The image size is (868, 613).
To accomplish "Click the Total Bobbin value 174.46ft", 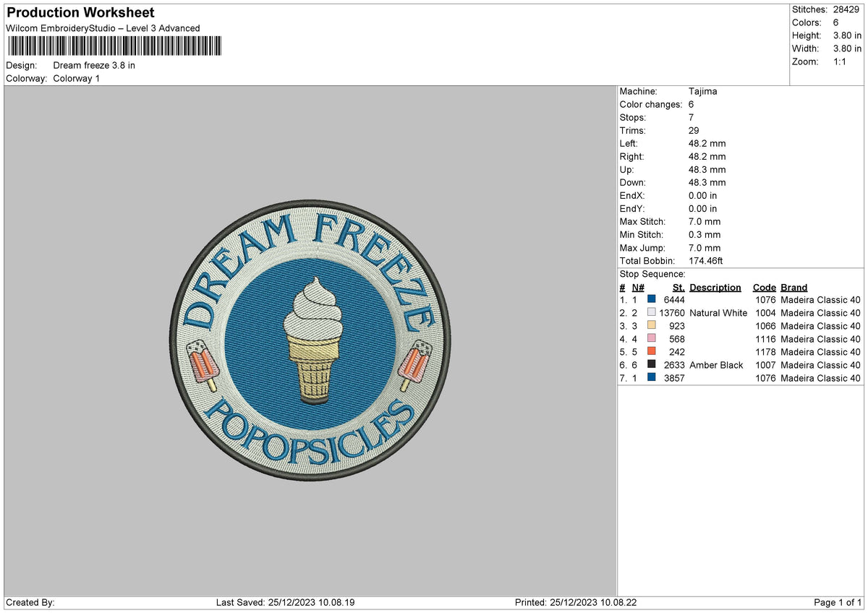I will click(x=706, y=261).
